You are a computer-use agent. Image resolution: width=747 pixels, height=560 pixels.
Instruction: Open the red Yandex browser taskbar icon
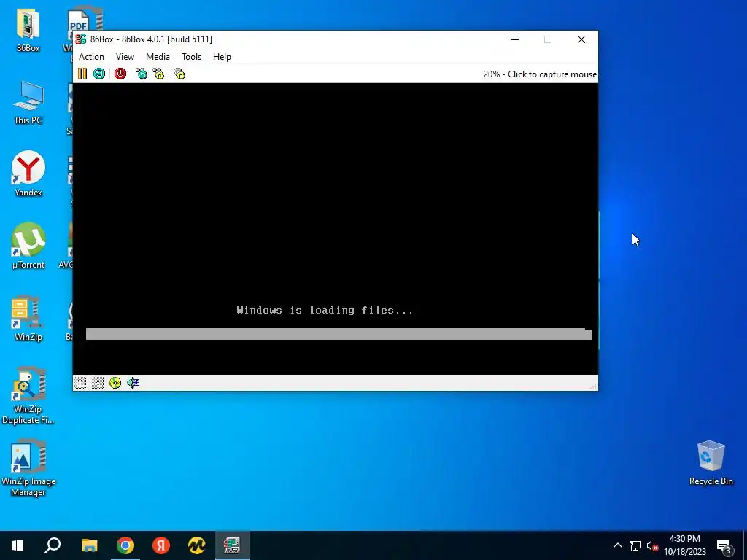[x=161, y=545]
